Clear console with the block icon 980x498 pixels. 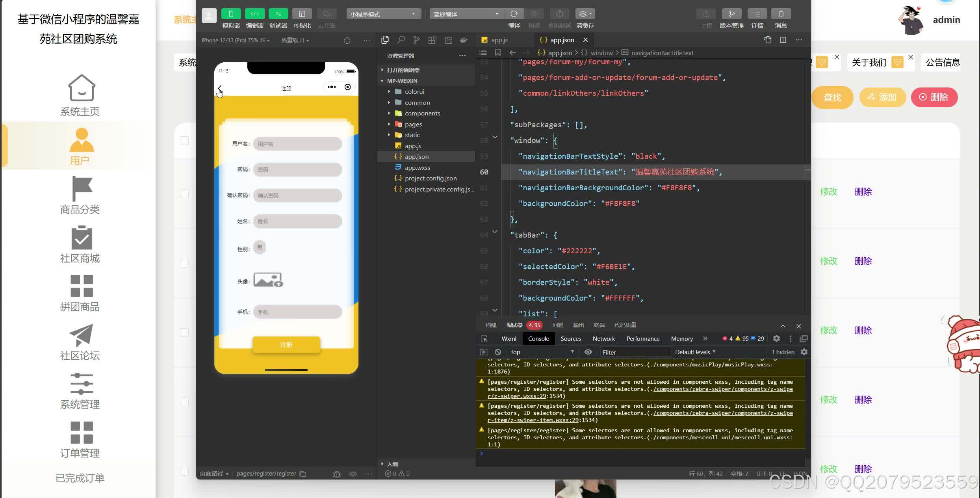click(x=498, y=352)
